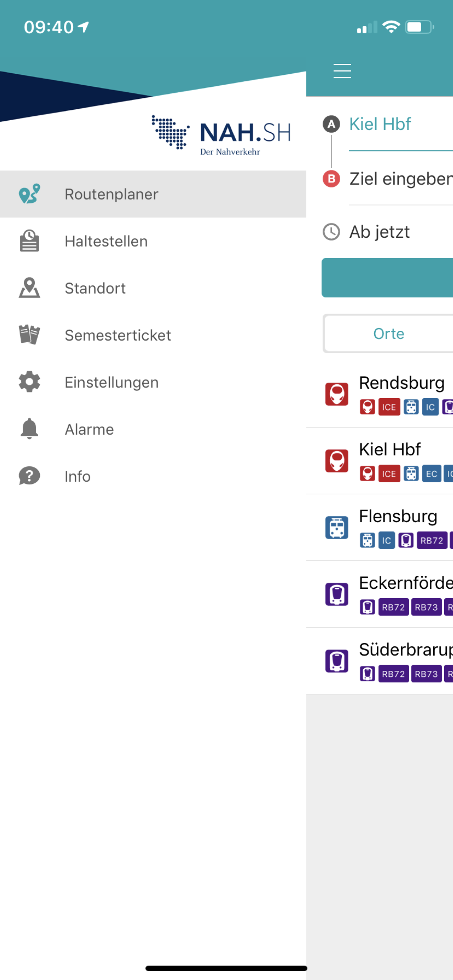The image size is (453, 980).
Task: Choose Rendsburg from the station list
Action: pos(380,394)
